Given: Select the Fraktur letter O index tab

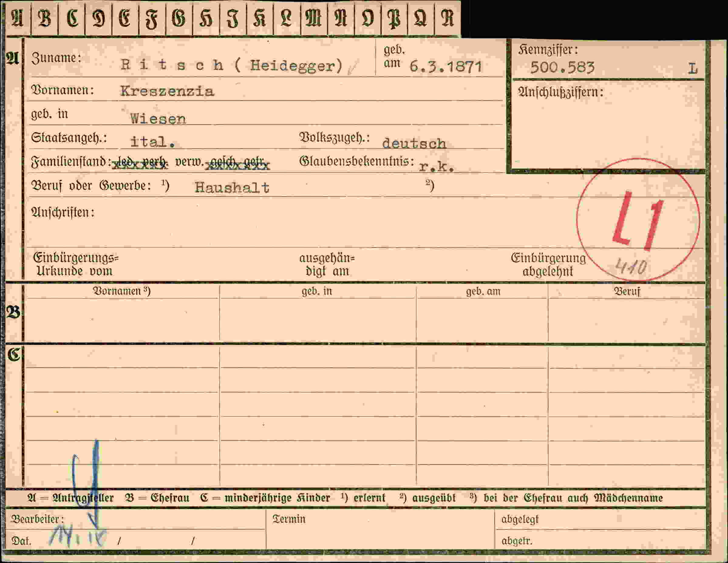Looking at the screenshot, I should click(367, 18).
